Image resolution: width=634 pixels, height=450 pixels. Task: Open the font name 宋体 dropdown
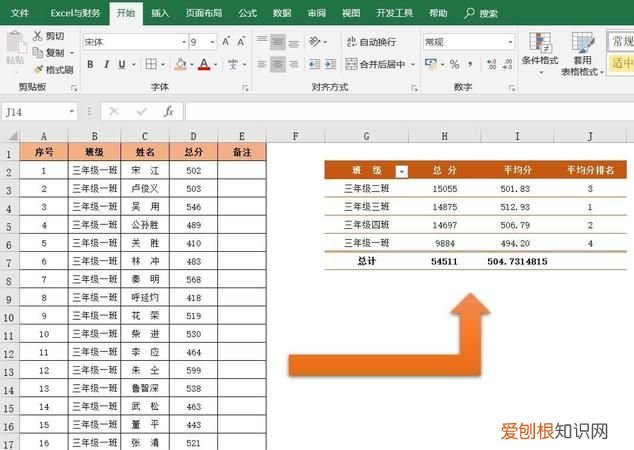[184, 42]
